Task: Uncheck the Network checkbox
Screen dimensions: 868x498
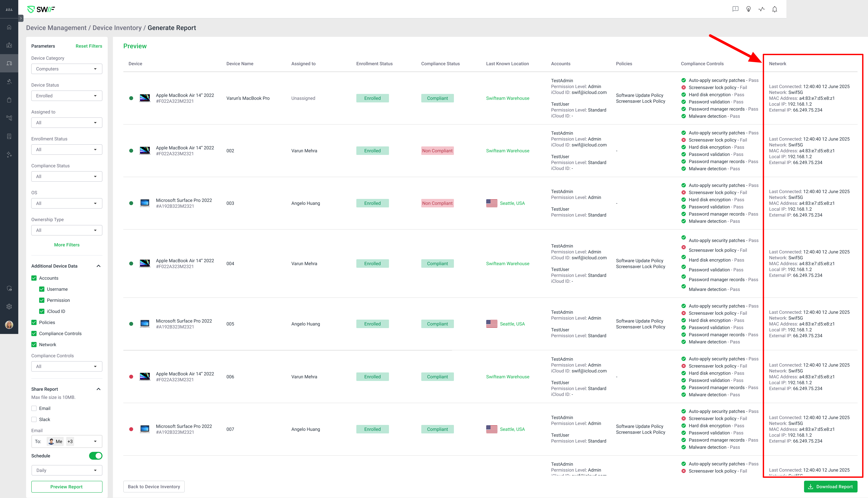Action: [x=34, y=345]
